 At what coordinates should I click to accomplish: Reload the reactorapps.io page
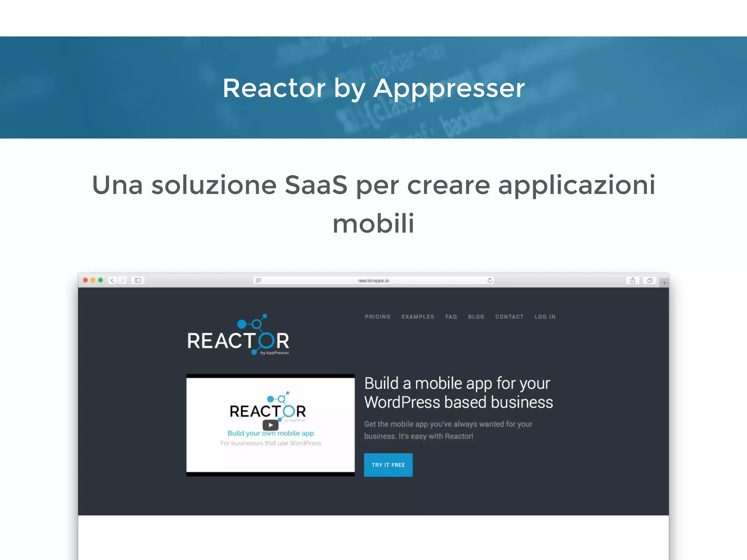click(x=489, y=280)
